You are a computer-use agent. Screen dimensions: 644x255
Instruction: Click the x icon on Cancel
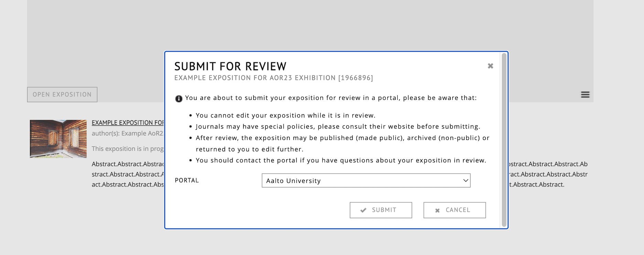tap(437, 210)
